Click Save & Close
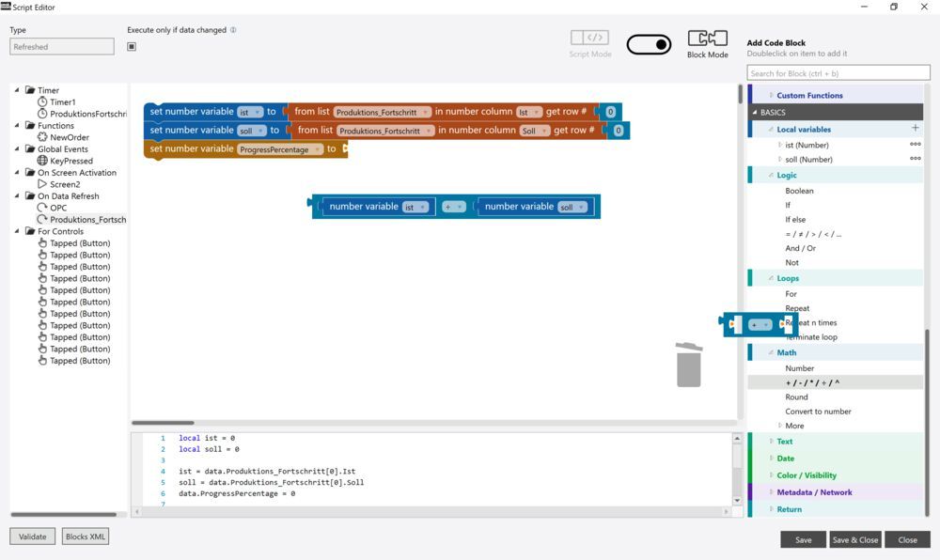Viewport: 940px width, 560px height. [854, 539]
